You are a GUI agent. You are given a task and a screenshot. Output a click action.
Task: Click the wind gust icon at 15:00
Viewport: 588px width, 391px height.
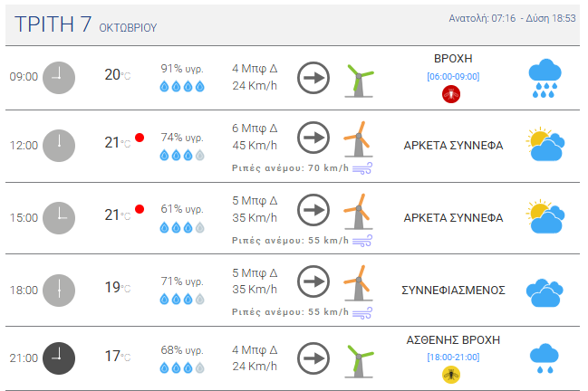coord(362,240)
